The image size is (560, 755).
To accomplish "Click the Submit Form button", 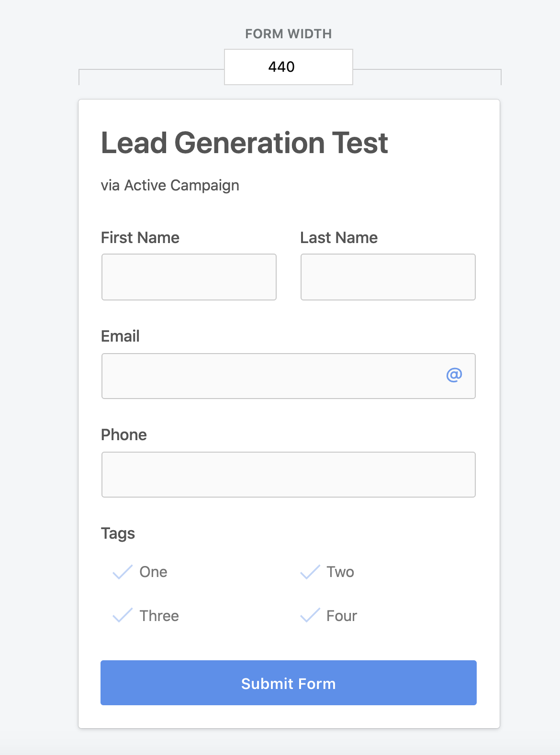I will (289, 683).
